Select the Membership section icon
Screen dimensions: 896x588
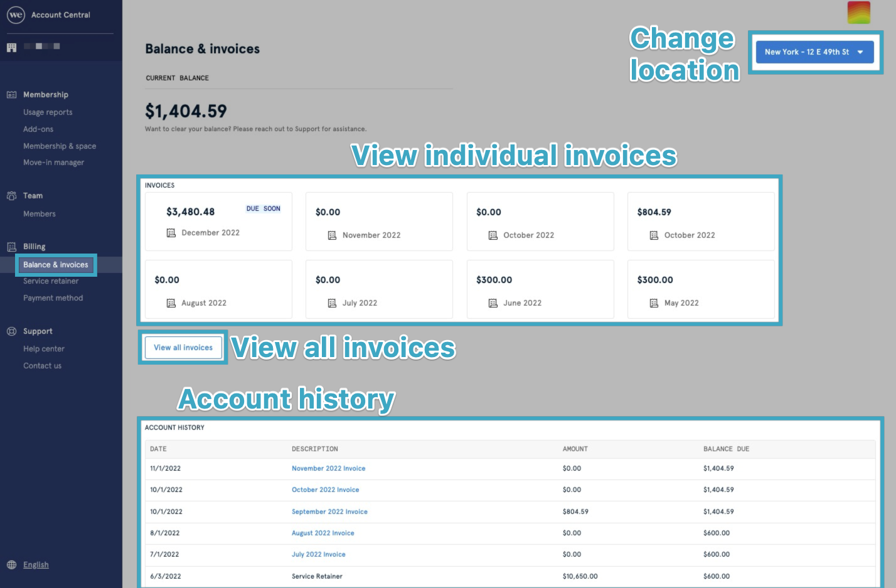tap(12, 94)
